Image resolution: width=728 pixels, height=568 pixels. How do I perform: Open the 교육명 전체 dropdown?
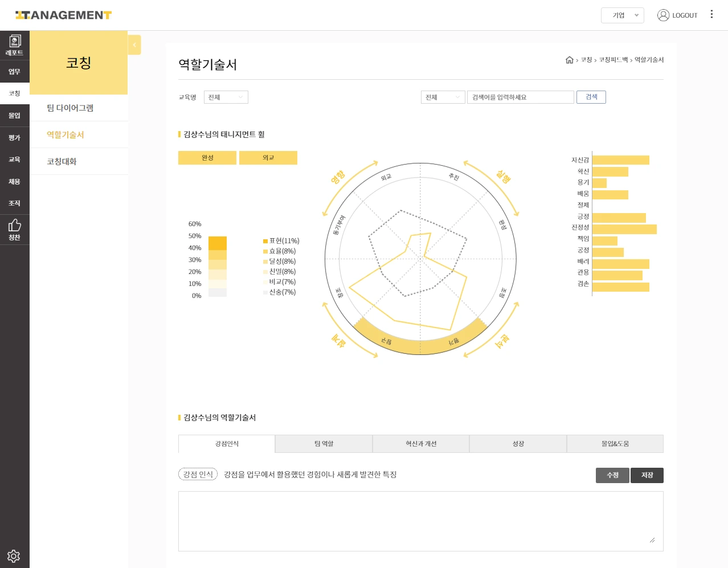click(x=226, y=97)
